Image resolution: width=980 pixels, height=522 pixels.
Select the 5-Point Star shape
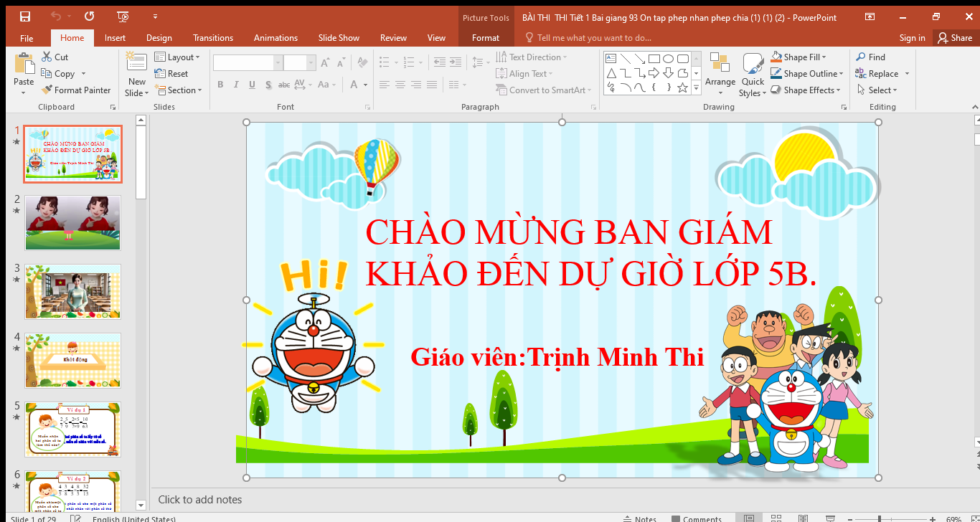(683, 87)
